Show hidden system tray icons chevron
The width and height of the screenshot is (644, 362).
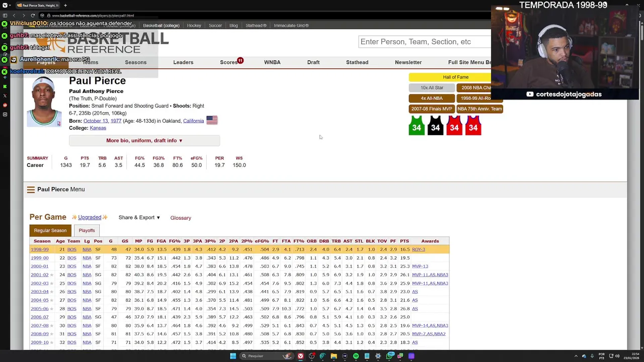pos(577,356)
